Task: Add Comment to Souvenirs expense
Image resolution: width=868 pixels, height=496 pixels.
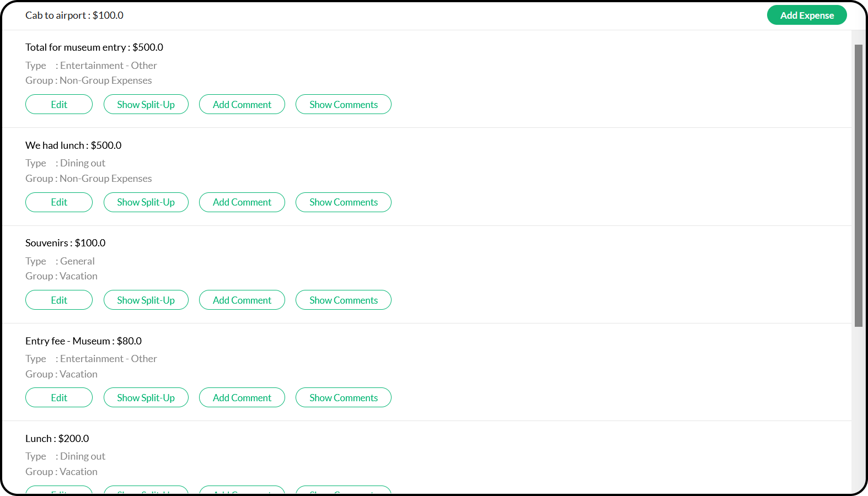Action: coord(242,300)
